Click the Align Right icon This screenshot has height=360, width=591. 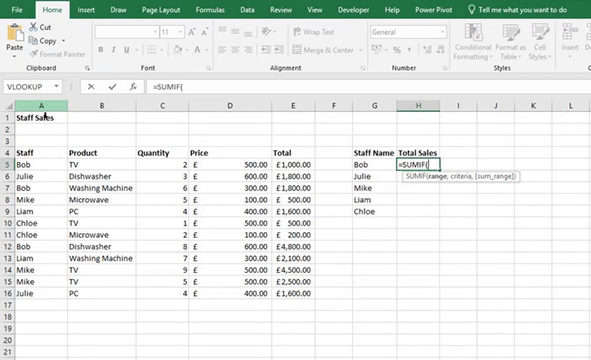(248, 49)
